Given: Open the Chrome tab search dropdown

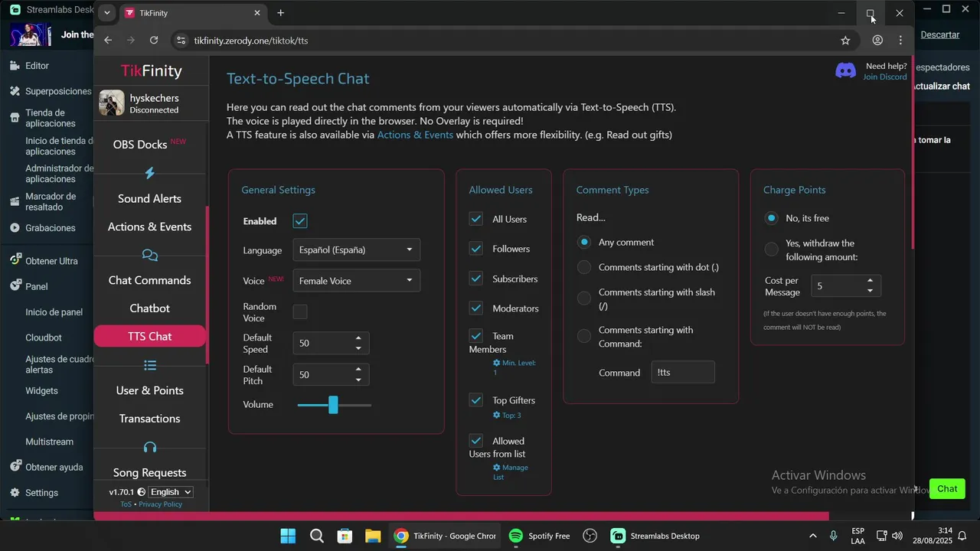Looking at the screenshot, I should pyautogui.click(x=107, y=13).
